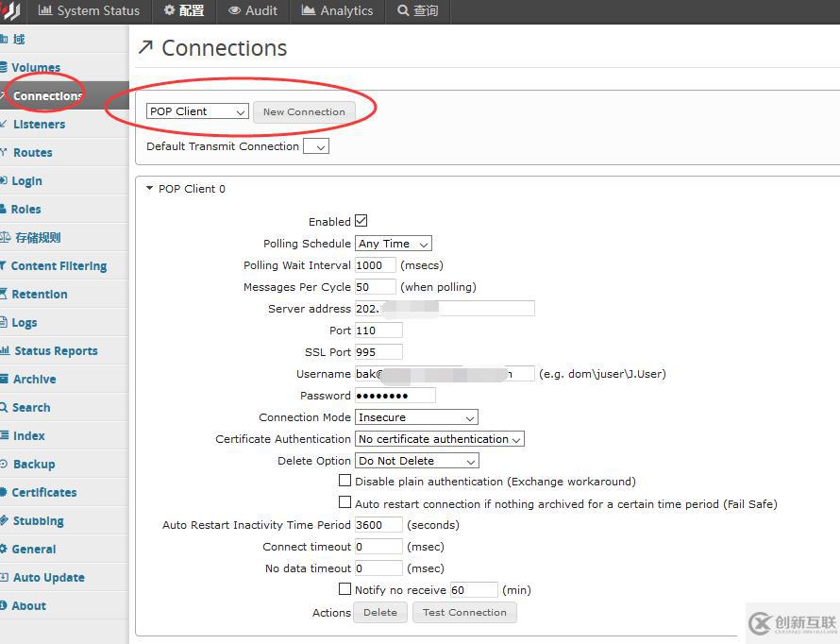The width and height of the screenshot is (840, 644).
Task: Click the Port field showing 110
Action: point(378,330)
